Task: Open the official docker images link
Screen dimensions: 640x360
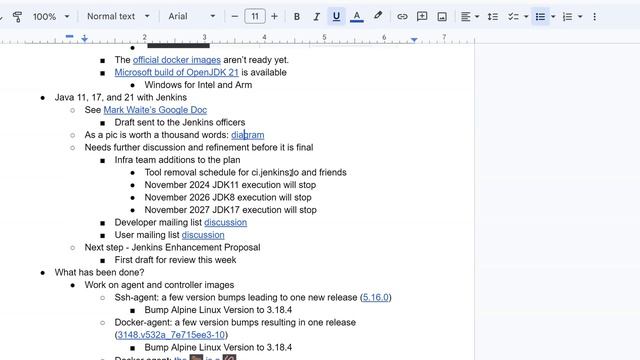Action: point(177,60)
